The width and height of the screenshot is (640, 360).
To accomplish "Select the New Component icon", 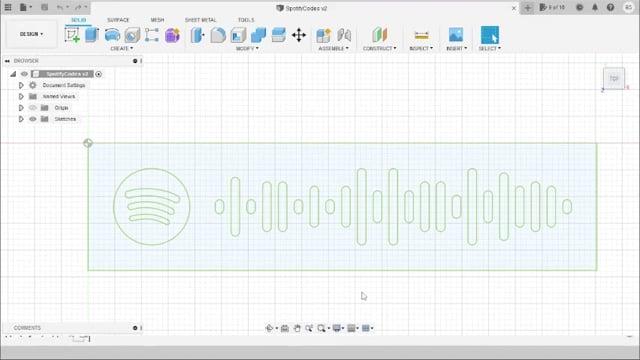I will pos(324,35).
